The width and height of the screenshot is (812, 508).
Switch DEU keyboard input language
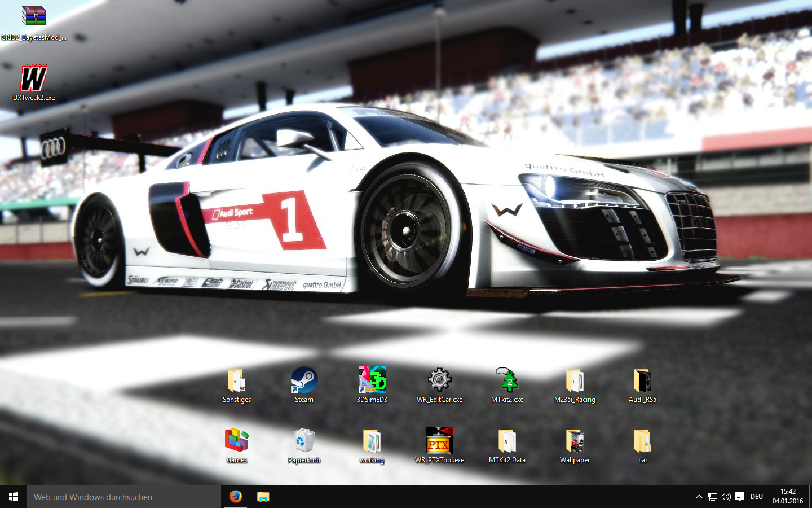click(x=757, y=497)
